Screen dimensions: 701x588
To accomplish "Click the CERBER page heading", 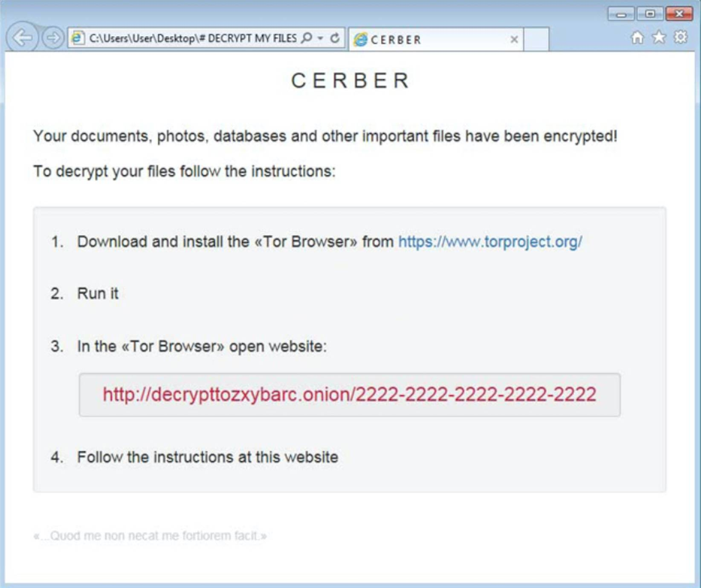I will [x=350, y=81].
